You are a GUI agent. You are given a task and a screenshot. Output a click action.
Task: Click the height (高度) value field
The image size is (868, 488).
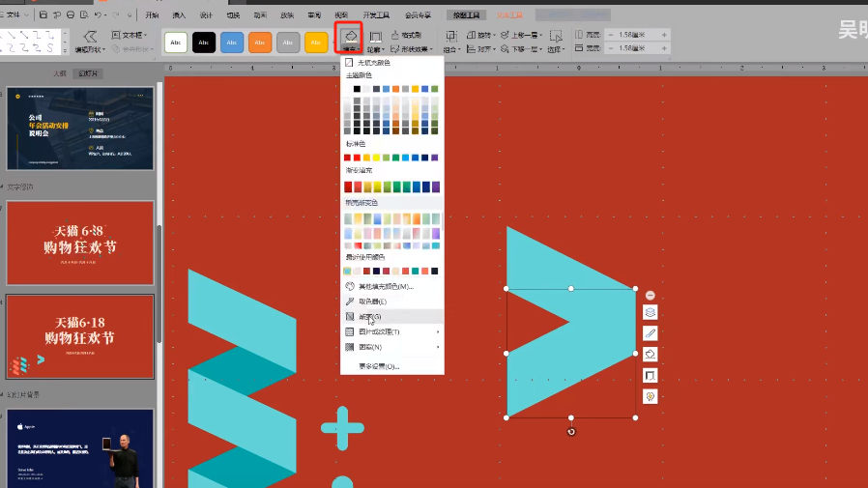(637, 35)
